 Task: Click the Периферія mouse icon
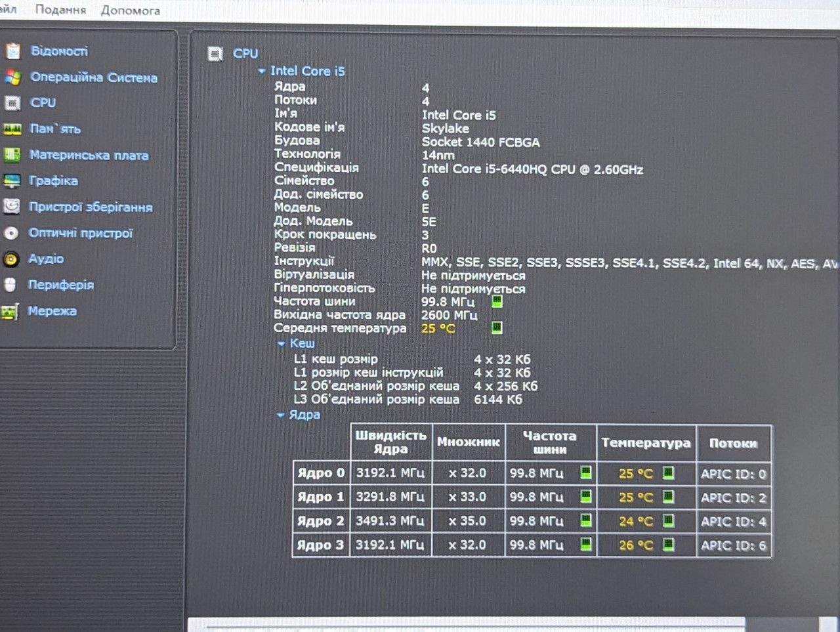click(10, 285)
